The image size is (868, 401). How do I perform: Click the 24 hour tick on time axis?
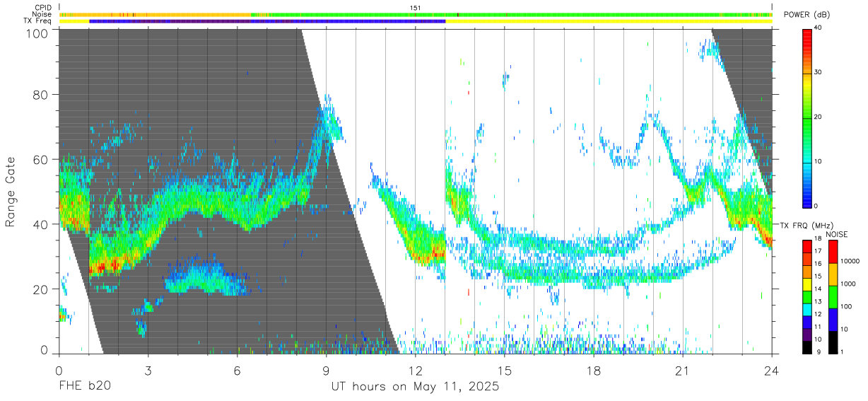[x=772, y=370]
